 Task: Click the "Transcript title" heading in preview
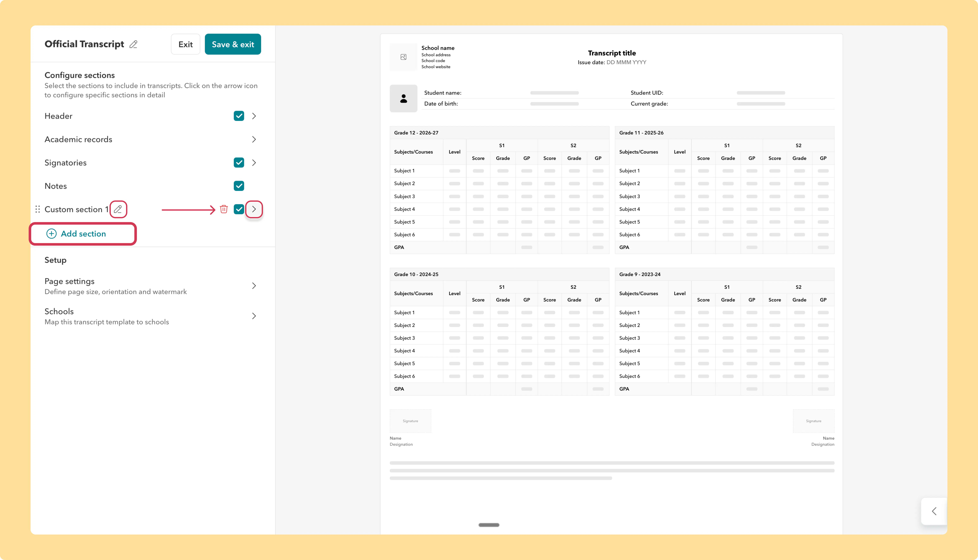click(x=612, y=53)
